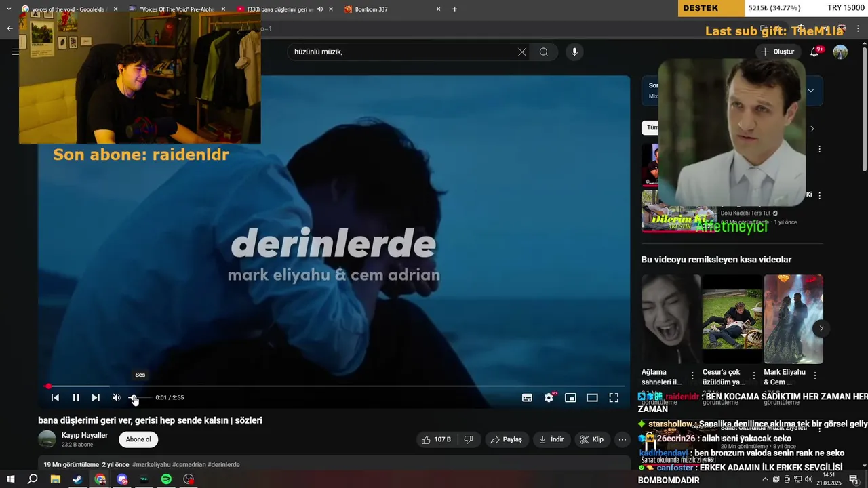Mute audio icon on YouTube tab
This screenshot has height=488, width=868.
tap(320, 9)
